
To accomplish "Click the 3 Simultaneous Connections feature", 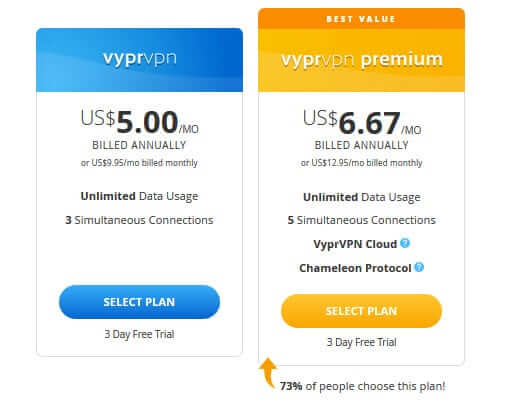I will pos(139,220).
